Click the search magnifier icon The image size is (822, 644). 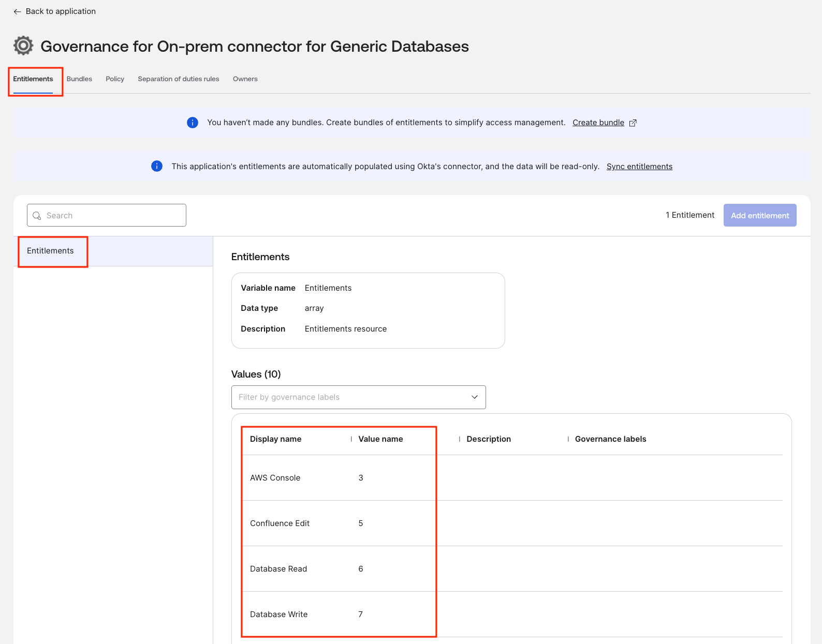[x=37, y=216]
